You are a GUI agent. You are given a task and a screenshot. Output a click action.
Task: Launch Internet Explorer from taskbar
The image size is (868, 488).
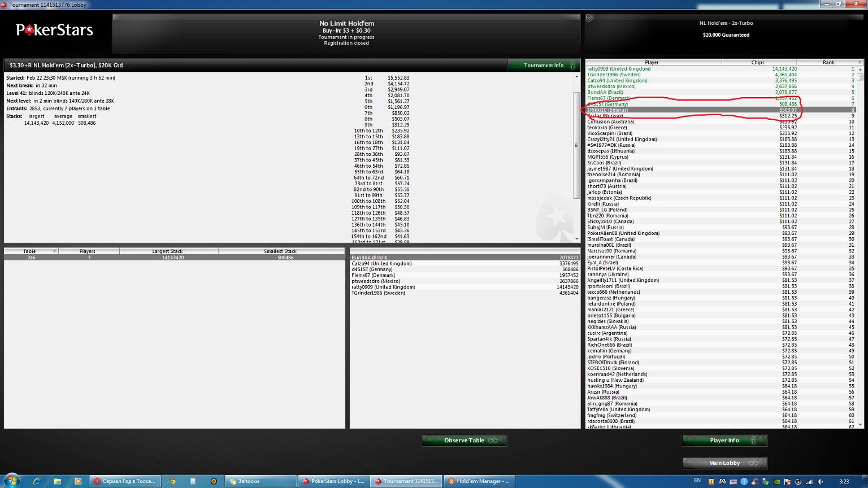(x=37, y=481)
